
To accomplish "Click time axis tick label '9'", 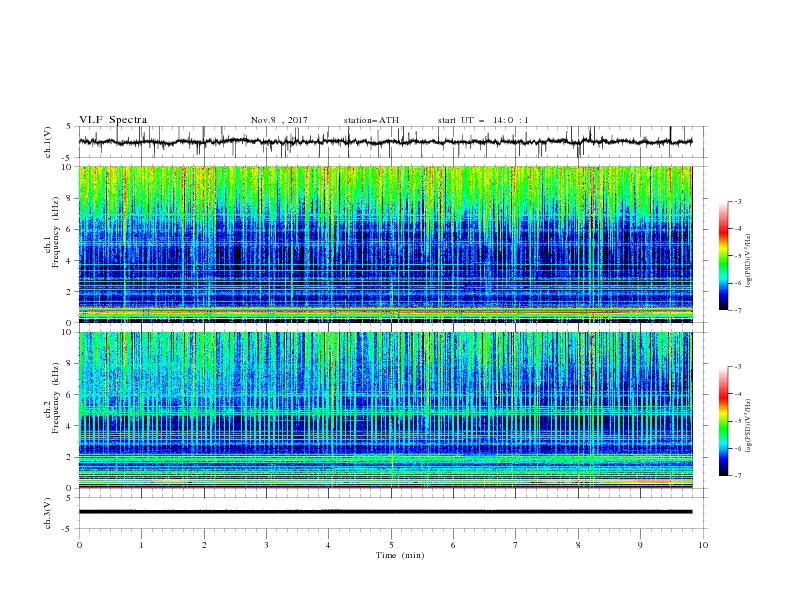I will click(x=640, y=545).
